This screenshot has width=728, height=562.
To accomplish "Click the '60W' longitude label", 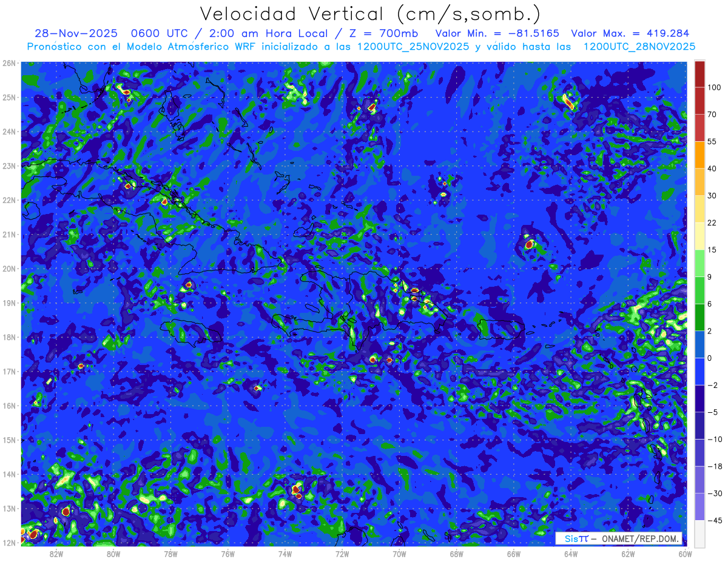I will (685, 554).
